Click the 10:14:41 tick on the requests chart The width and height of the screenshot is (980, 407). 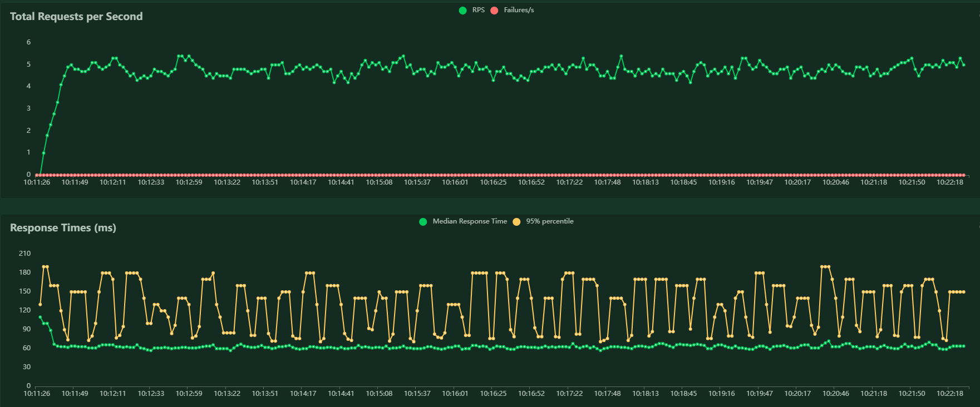341,182
